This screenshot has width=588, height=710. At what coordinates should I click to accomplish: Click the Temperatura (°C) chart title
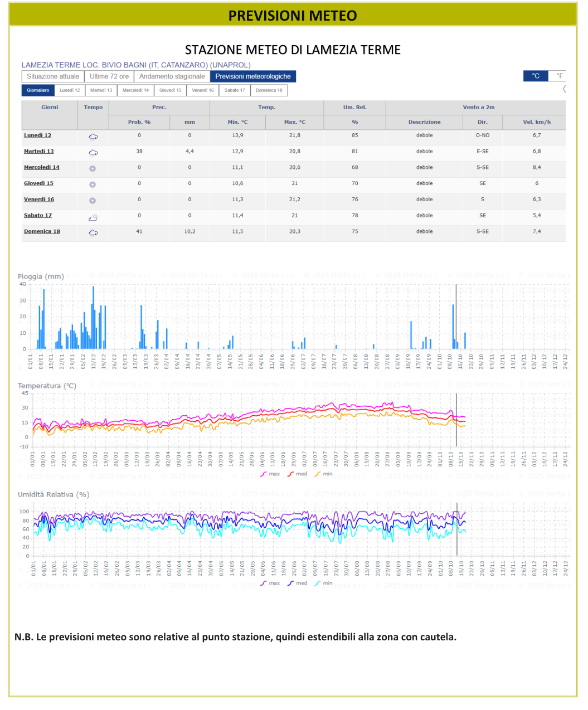(47, 386)
